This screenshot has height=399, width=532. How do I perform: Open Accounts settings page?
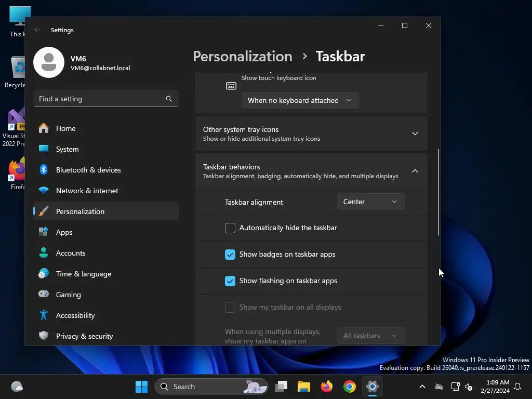point(106,253)
